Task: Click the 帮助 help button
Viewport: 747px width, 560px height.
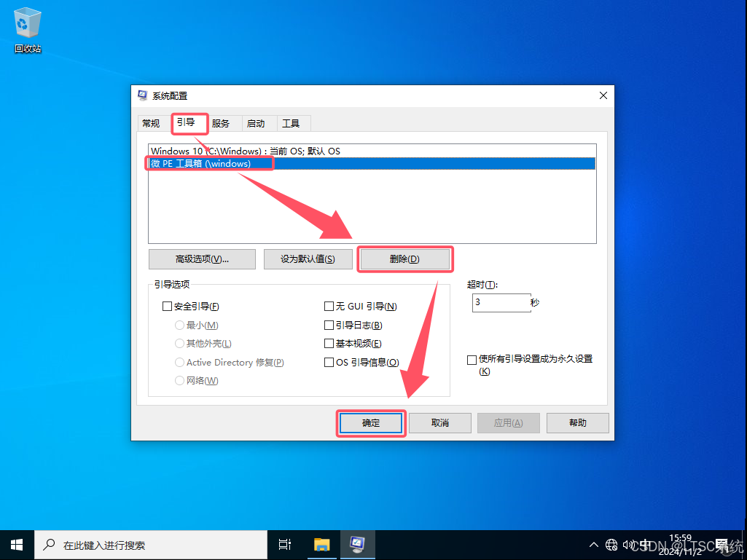Action: click(577, 423)
